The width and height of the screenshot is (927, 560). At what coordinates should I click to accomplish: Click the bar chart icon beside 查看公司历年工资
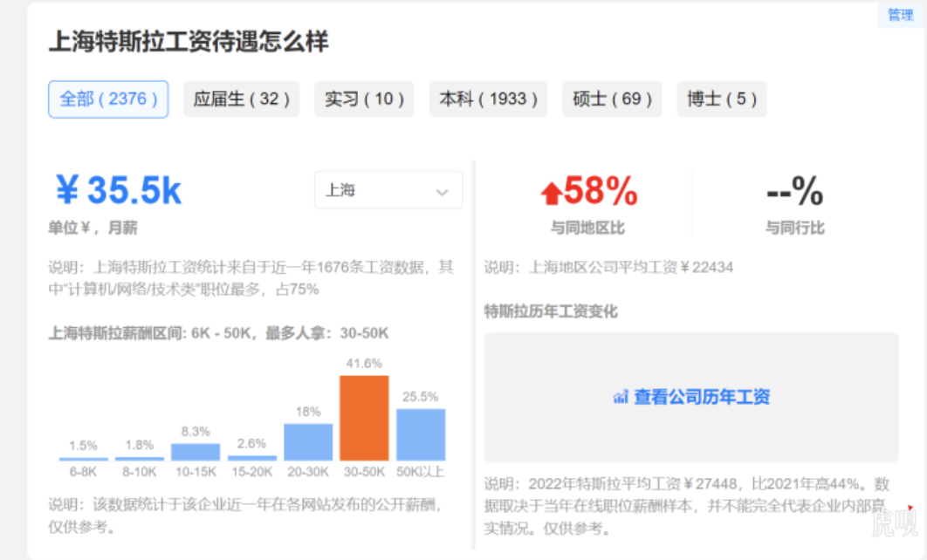(x=621, y=398)
